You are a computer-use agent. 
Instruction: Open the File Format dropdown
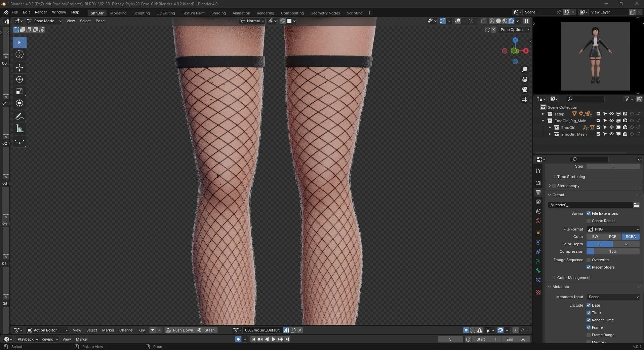(612, 229)
